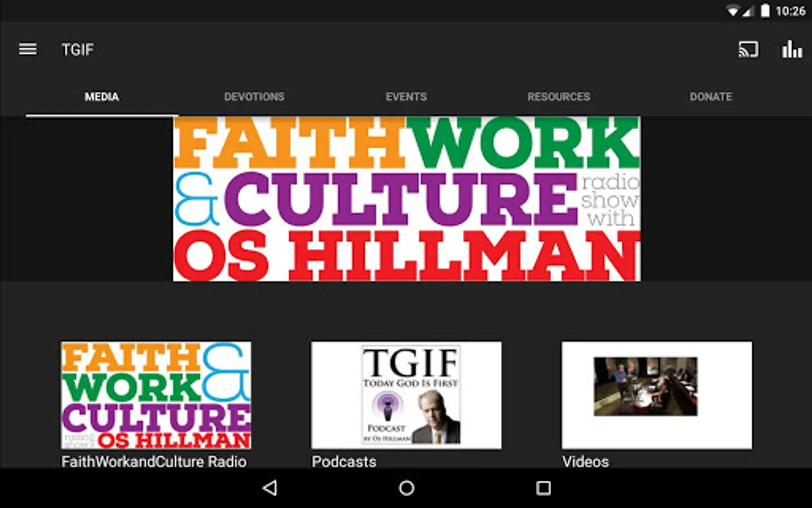The image size is (812, 508).
Task: Click the FaithWorkandCulture Radio label
Action: pyautogui.click(x=154, y=461)
